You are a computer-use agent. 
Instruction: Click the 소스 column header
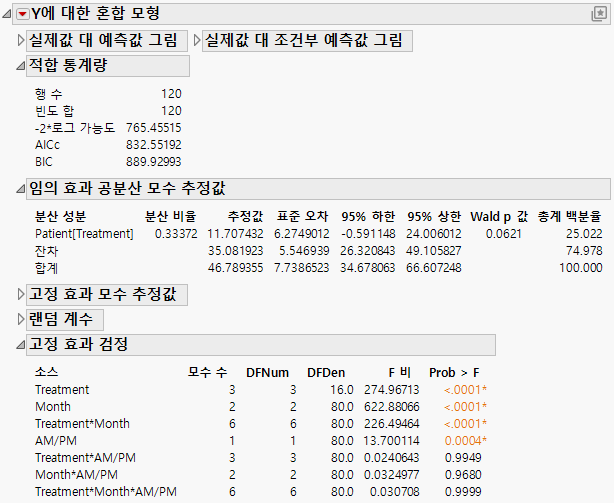(x=47, y=373)
